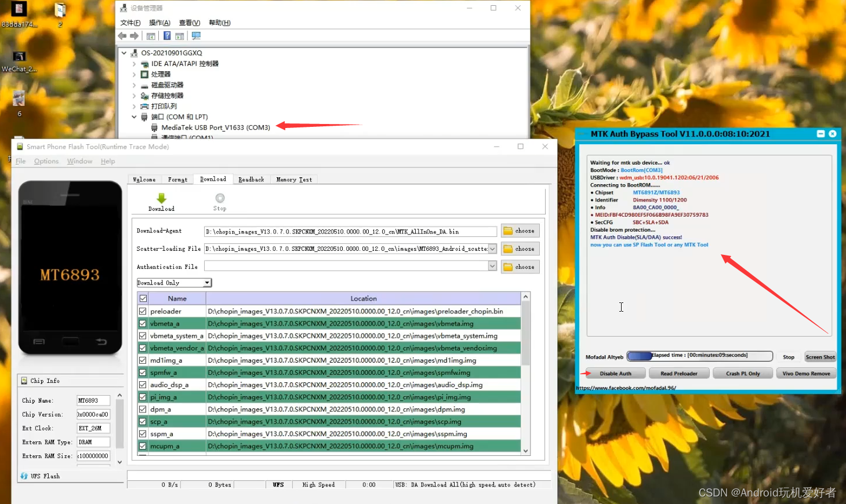Click folder icon on Scatter-loading choose
The image size is (846, 504).
point(508,249)
